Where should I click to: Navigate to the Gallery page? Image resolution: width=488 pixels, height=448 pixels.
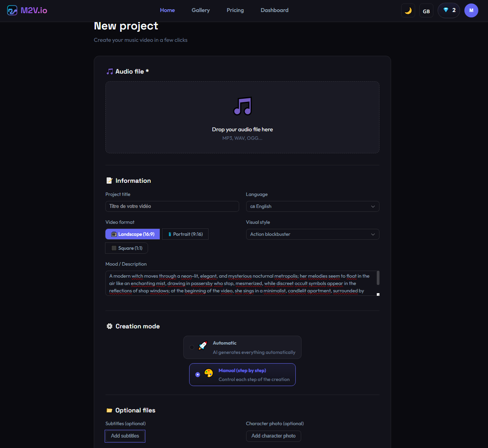click(200, 10)
